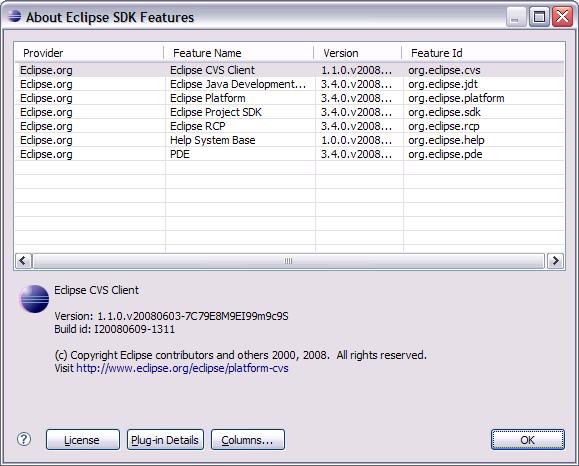
Task: Click the org.eclipse.jdt feature id
Action: coord(443,84)
